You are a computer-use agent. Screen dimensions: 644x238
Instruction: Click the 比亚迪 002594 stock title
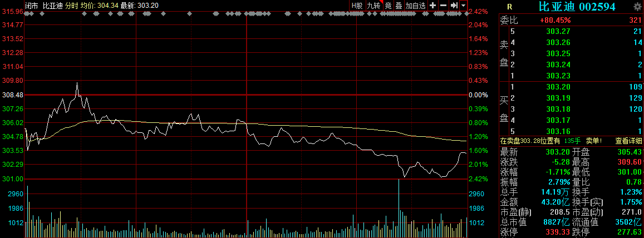click(x=577, y=6)
